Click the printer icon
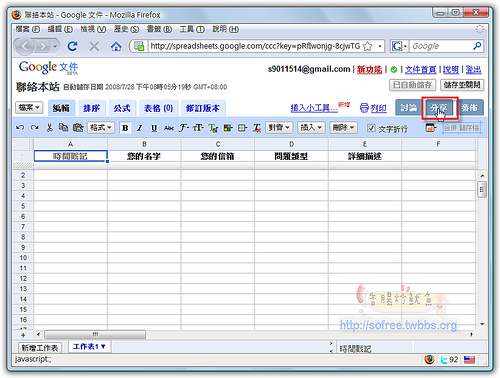Viewport: 500px width, 378px height. coord(364,108)
